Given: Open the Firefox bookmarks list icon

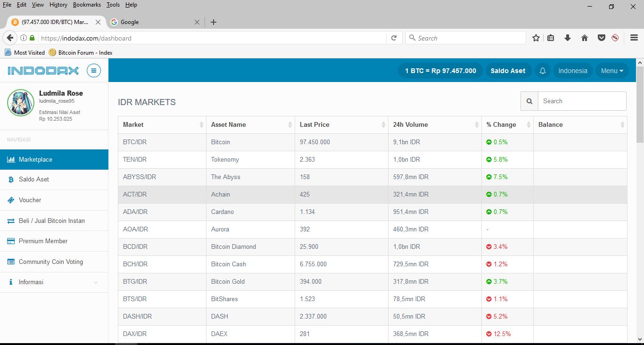Looking at the screenshot, I should tap(551, 38).
